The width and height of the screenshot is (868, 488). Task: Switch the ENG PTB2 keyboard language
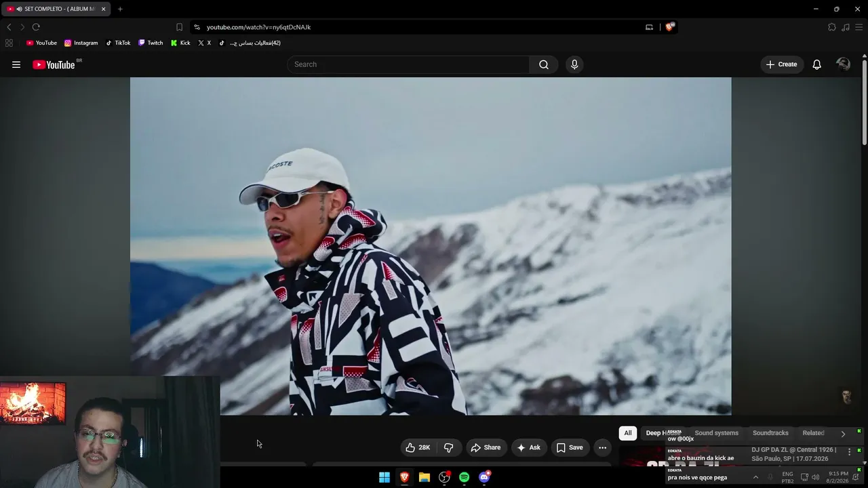point(787,477)
